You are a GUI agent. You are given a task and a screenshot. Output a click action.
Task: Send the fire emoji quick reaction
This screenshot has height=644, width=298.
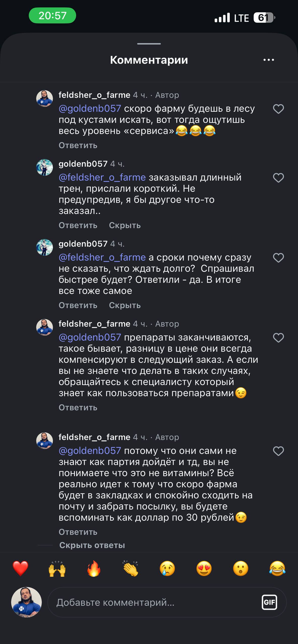pos(94,569)
